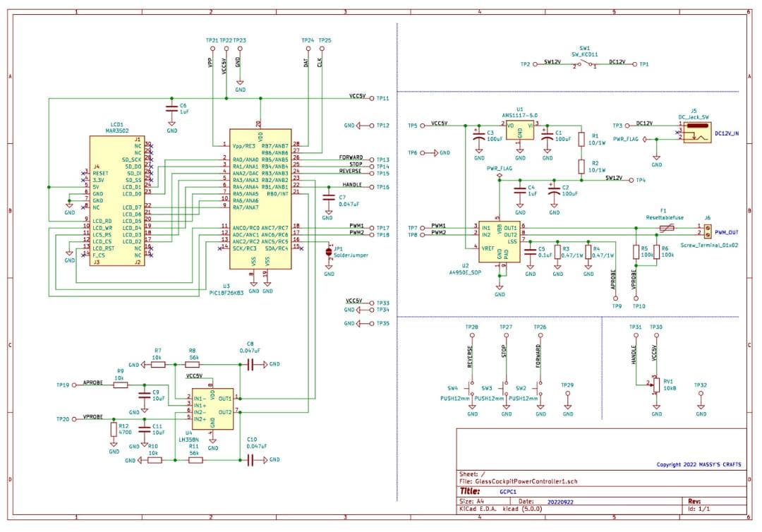Click the A4950E_SOP motor driver U2

[x=500, y=241]
